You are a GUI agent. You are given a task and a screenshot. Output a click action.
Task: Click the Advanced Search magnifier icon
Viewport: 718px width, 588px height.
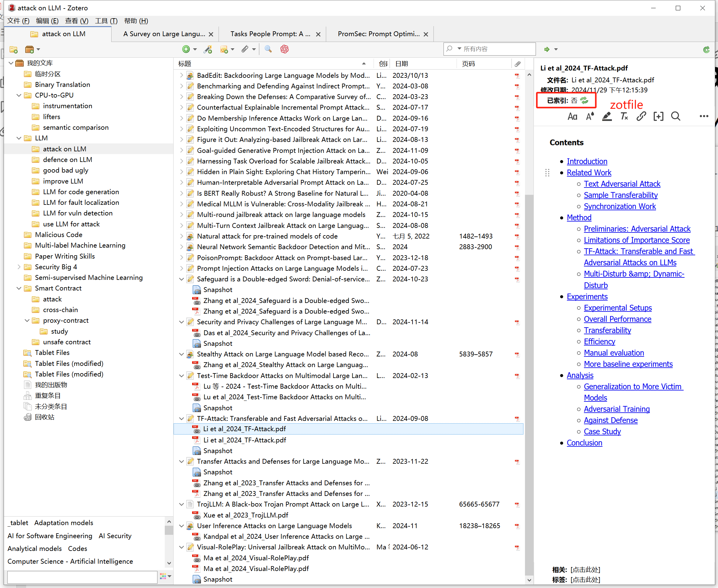268,50
